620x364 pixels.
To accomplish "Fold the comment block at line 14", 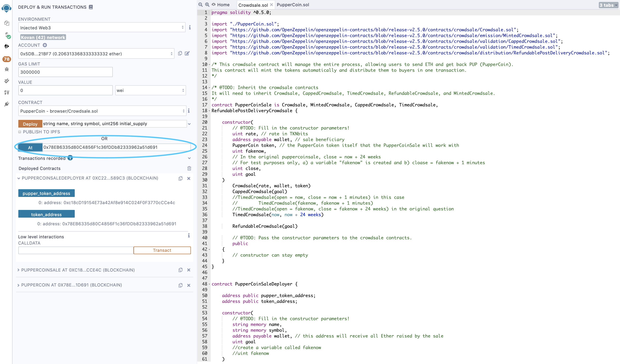I will pos(209,88).
